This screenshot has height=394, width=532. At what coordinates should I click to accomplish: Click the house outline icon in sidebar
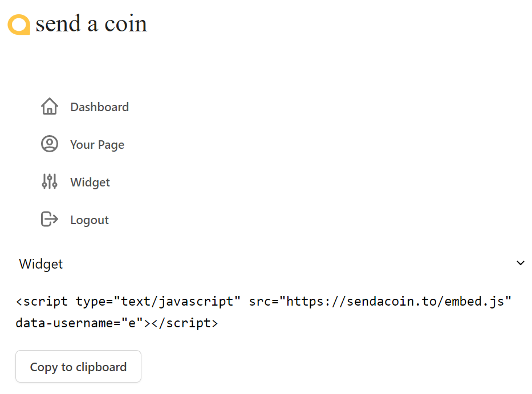pos(50,106)
